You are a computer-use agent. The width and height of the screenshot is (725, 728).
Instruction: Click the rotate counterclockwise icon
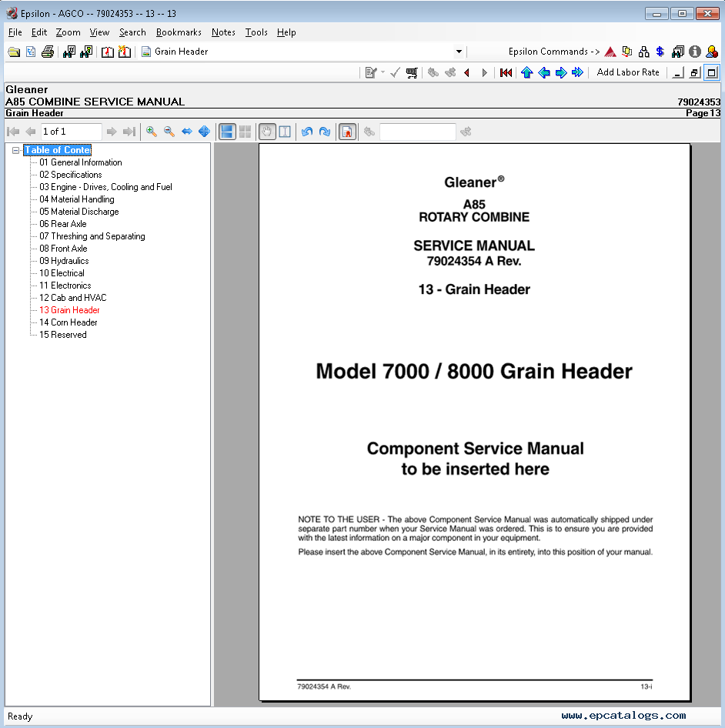[x=307, y=132]
